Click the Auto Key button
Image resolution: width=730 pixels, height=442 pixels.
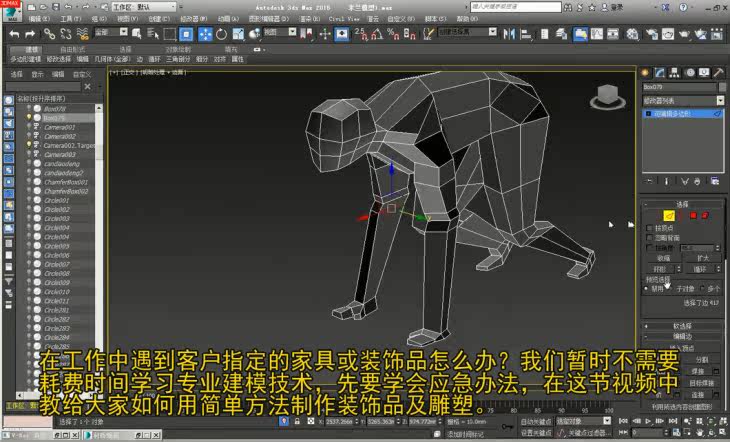click(x=534, y=422)
